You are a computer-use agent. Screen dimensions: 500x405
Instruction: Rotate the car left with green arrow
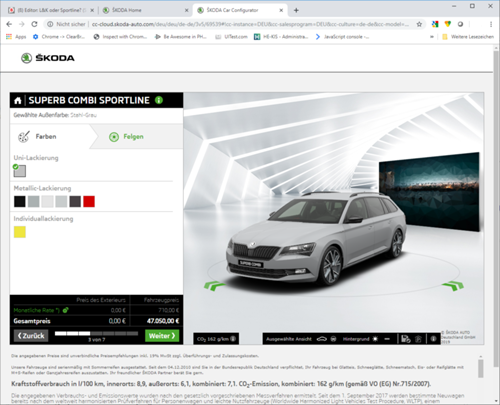(214, 286)
